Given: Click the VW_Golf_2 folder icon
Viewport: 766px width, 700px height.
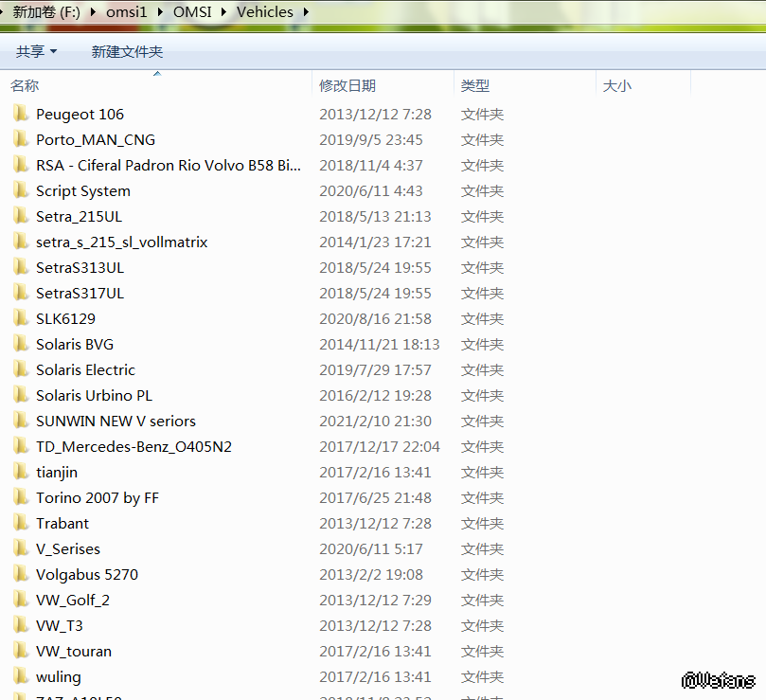Looking at the screenshot, I should point(21,600).
